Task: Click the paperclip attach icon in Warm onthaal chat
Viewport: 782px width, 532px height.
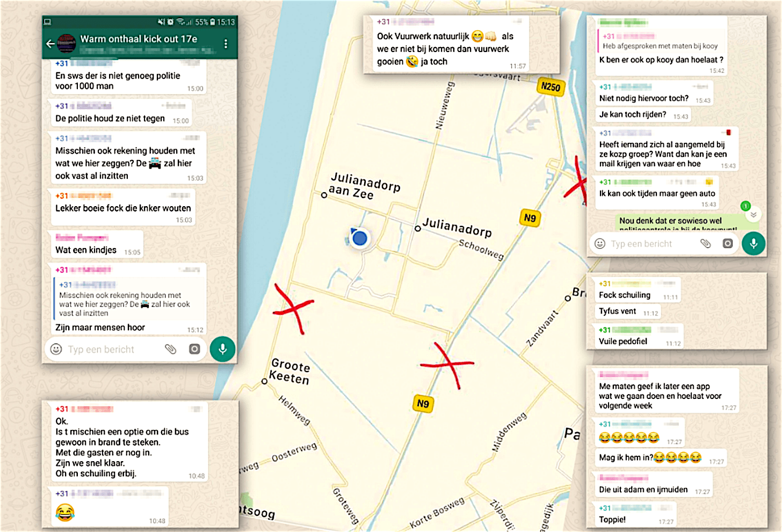Action: [170, 349]
